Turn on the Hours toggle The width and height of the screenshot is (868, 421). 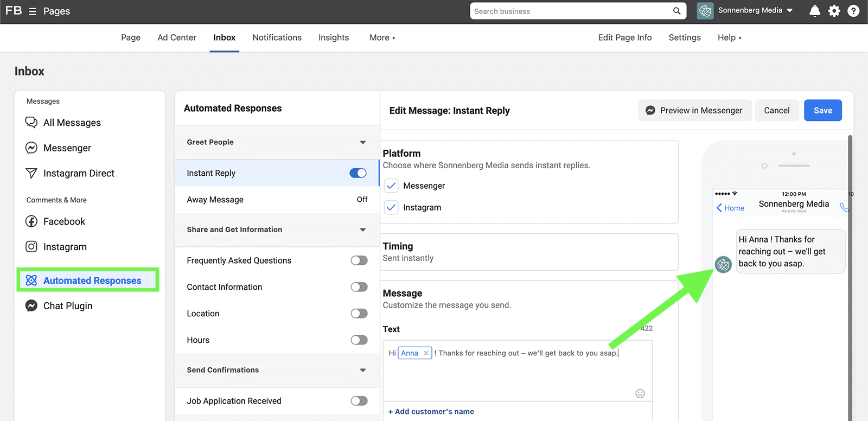click(x=359, y=340)
